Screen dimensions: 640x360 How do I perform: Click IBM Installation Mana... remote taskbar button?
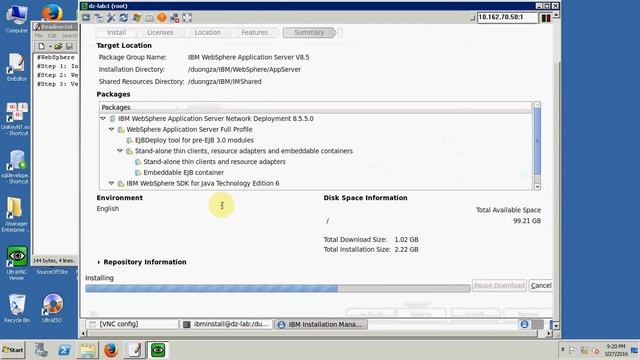(x=321, y=324)
